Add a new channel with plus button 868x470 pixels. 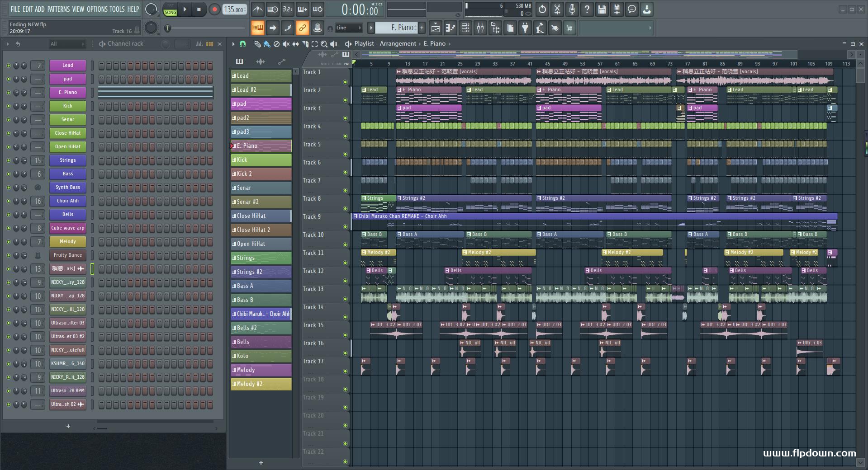(x=68, y=426)
